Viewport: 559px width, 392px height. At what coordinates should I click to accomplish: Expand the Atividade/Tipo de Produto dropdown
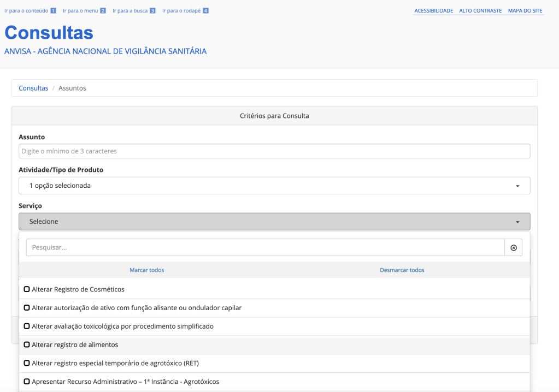tap(274, 186)
